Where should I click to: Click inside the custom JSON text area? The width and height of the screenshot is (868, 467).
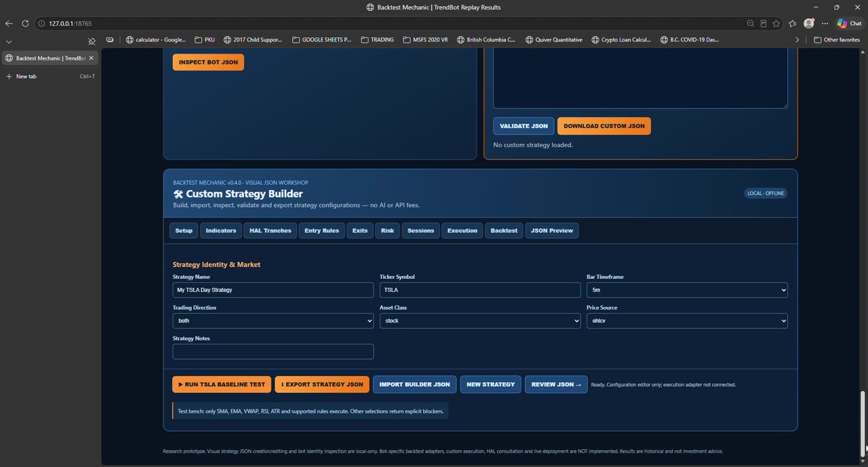pyautogui.click(x=640, y=78)
